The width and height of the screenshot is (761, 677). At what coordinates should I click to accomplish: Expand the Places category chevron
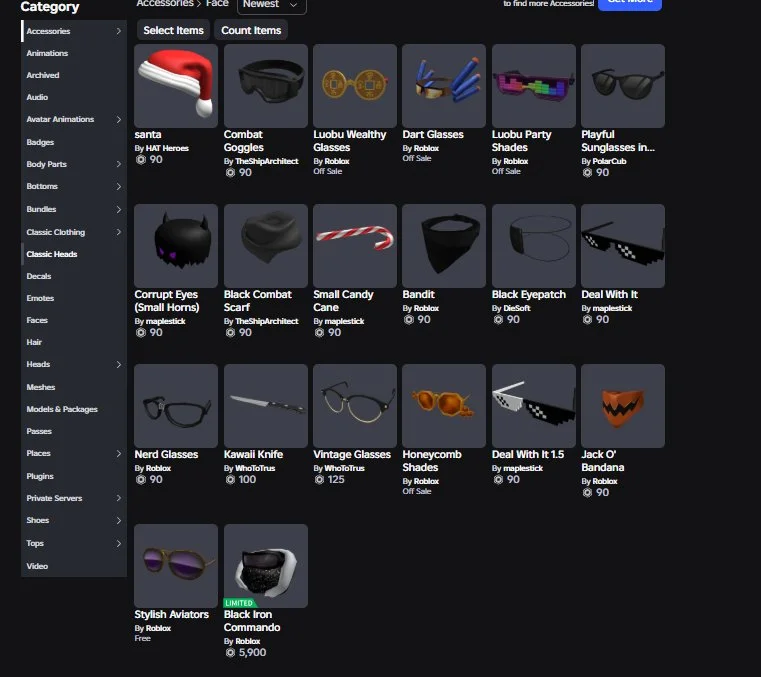[x=118, y=453]
